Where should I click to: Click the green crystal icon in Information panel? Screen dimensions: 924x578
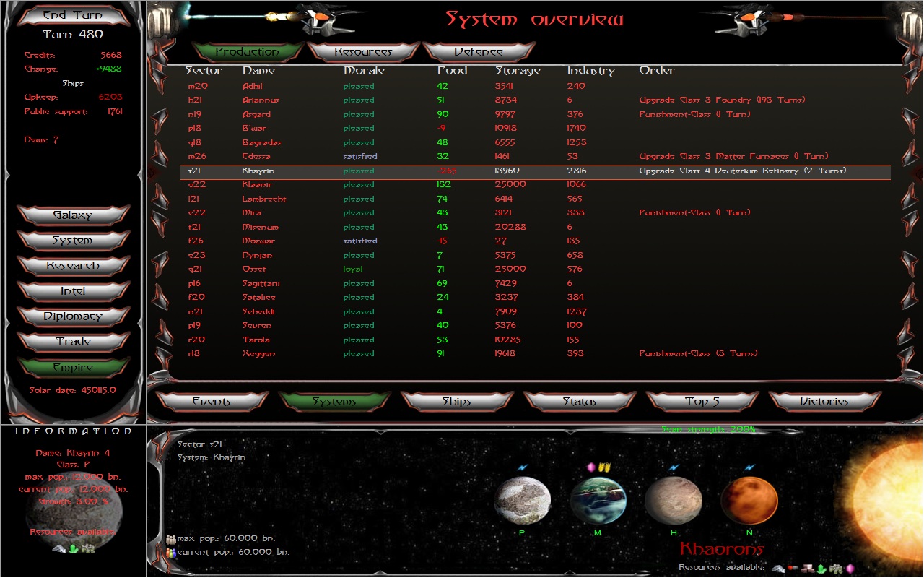tap(74, 549)
